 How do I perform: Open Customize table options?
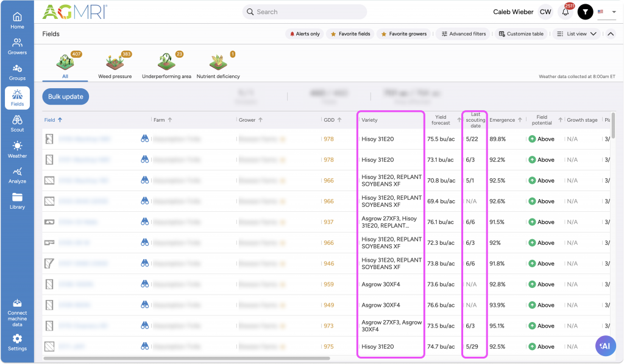coord(521,33)
